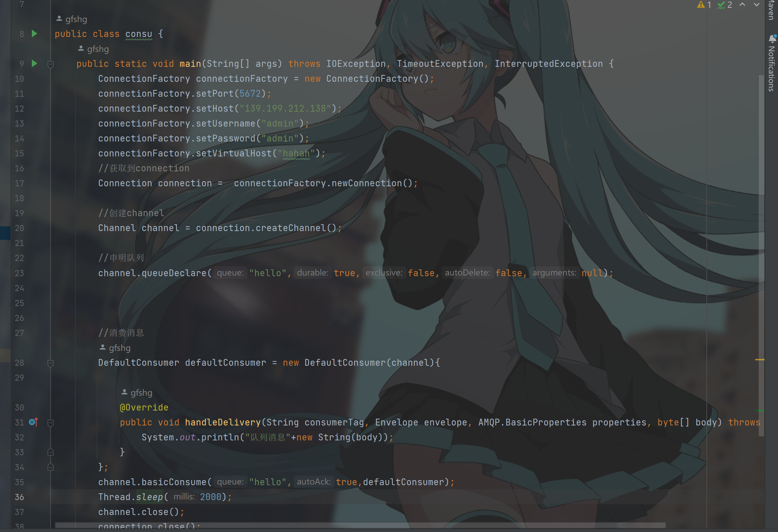This screenshot has width=778, height=532.
Task: Click the newConnection() call
Action: coord(372,183)
